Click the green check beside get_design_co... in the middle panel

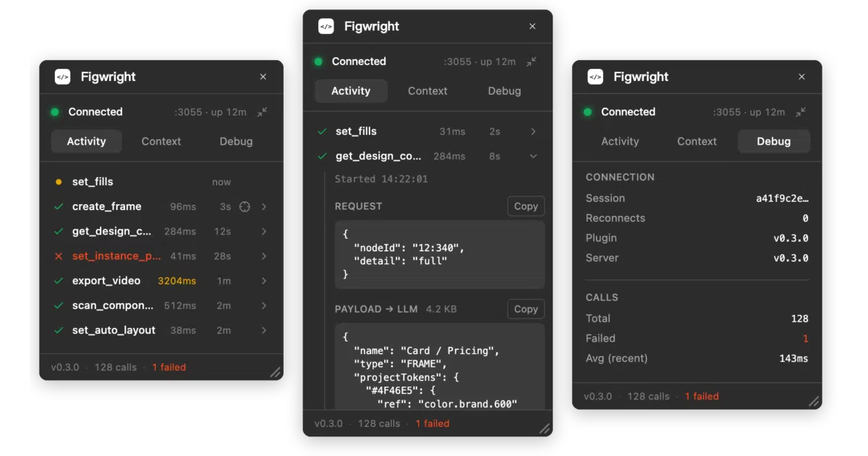(x=323, y=156)
